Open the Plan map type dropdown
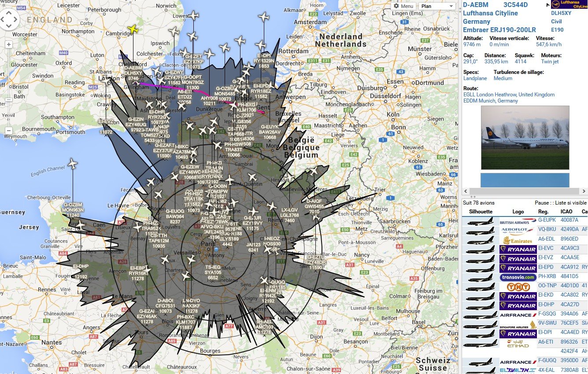588x374 pixels. pyautogui.click(x=437, y=6)
